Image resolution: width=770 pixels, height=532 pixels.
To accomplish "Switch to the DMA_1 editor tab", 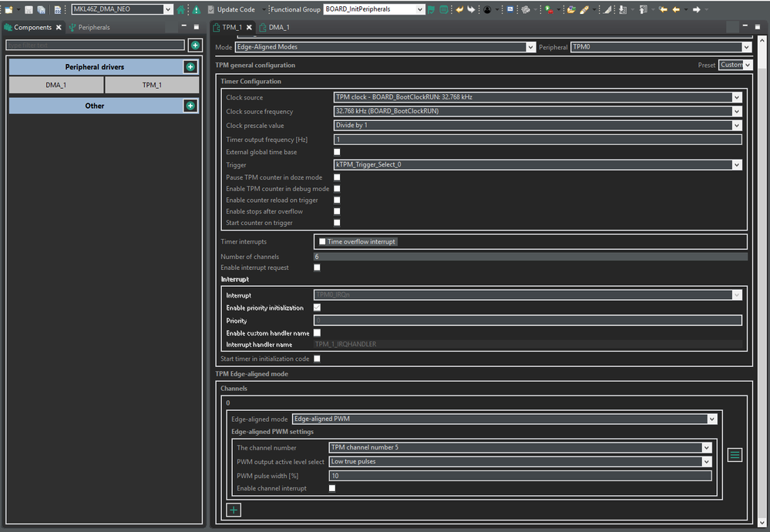I will 274,28.
